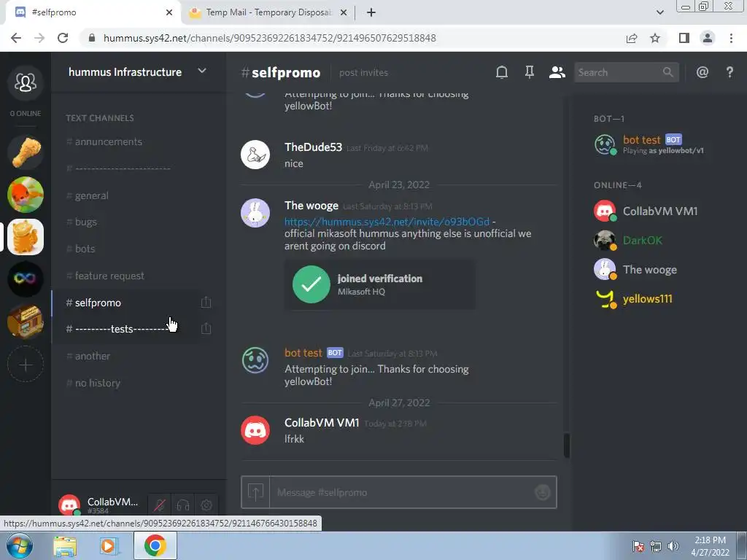Click The wooge's avatar in chat
The height and width of the screenshot is (560, 747).
[255, 213]
